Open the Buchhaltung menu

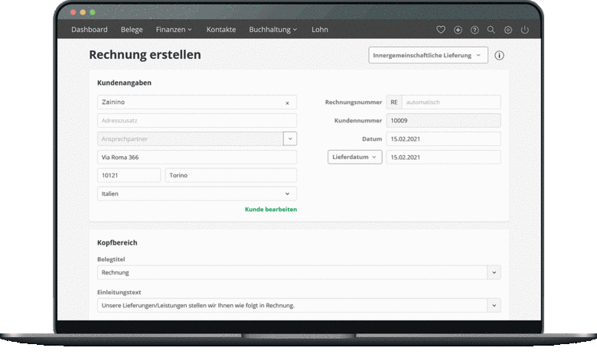[x=273, y=30]
